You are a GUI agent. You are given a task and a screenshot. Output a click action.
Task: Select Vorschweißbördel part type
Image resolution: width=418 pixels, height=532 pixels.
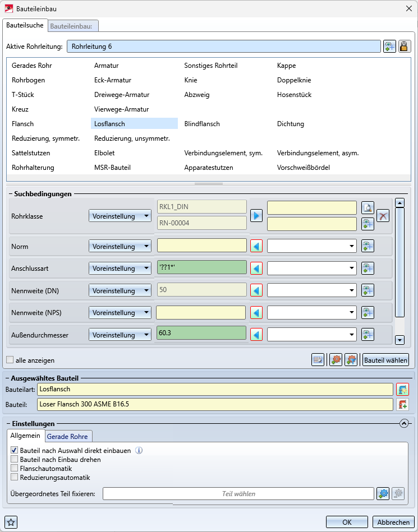coord(303,168)
